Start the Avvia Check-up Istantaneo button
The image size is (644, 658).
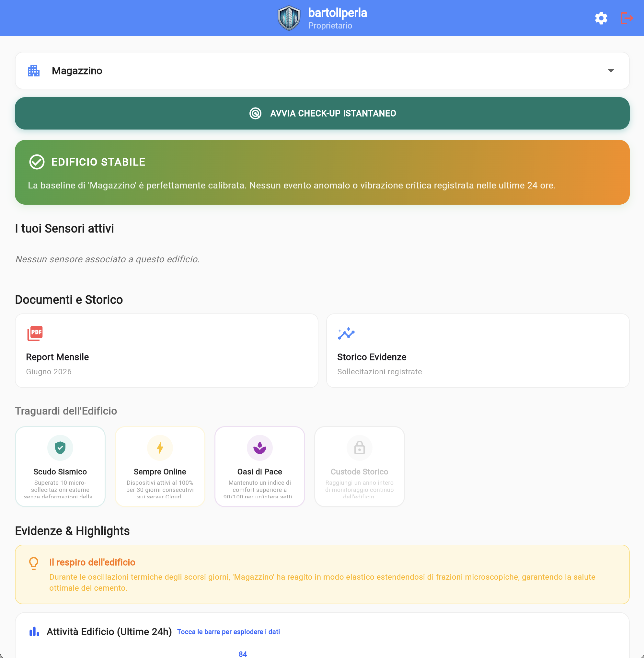[322, 113]
